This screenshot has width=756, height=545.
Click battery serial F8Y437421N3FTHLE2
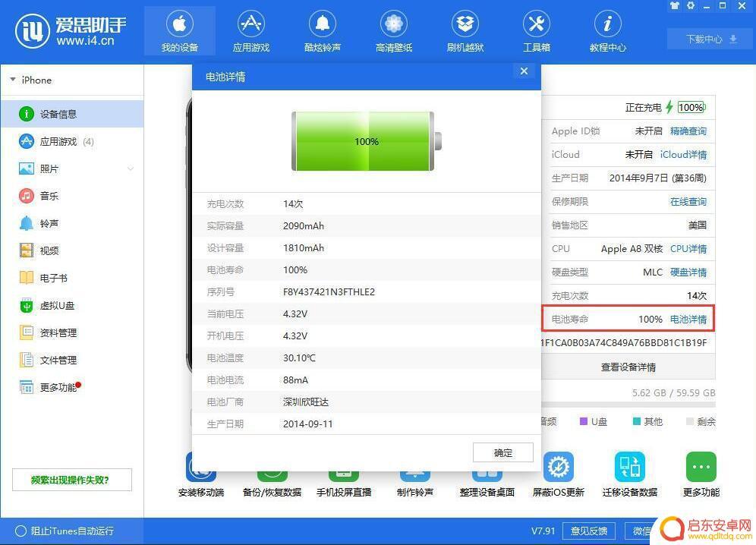[x=329, y=291]
